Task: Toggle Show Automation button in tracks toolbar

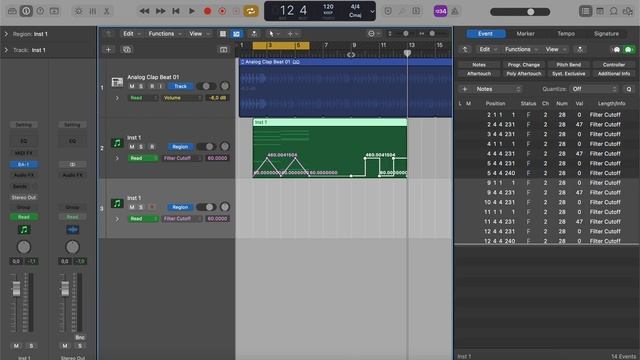Action: pyautogui.click(x=236, y=33)
